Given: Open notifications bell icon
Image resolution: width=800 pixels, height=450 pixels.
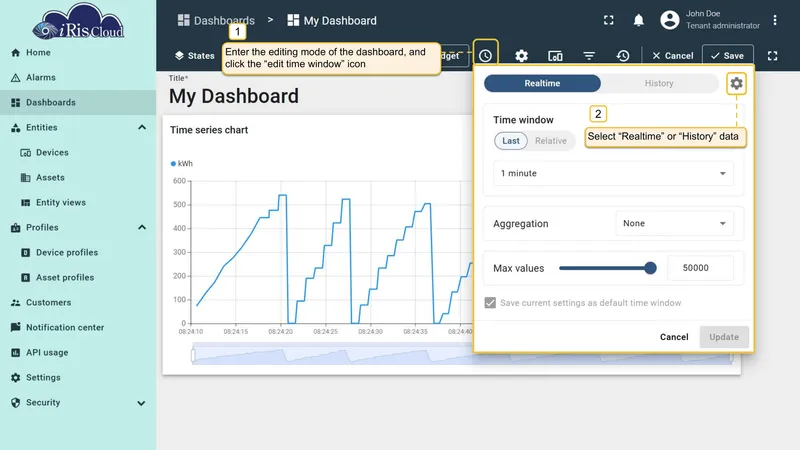Looking at the screenshot, I should pyautogui.click(x=638, y=20).
